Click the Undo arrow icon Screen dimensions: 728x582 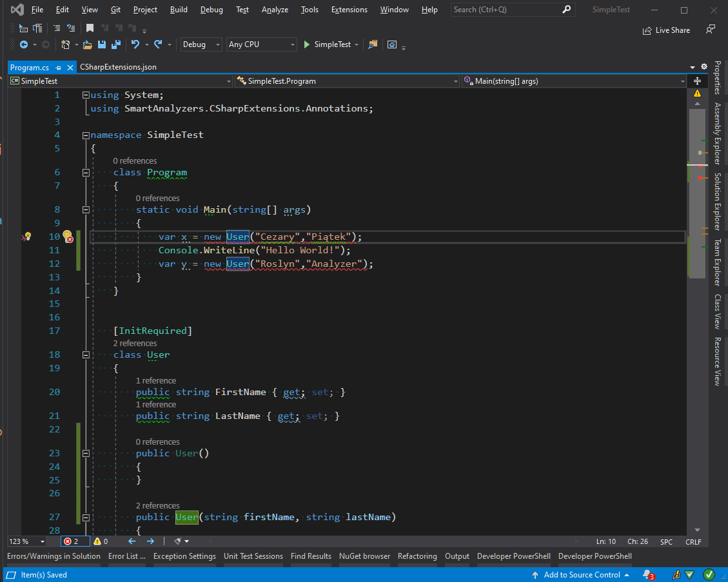[x=135, y=44]
